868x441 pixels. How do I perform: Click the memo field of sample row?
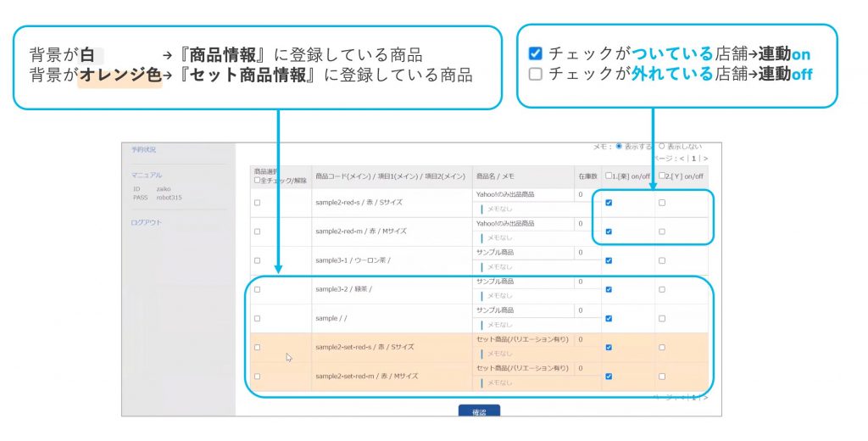[x=521, y=324]
